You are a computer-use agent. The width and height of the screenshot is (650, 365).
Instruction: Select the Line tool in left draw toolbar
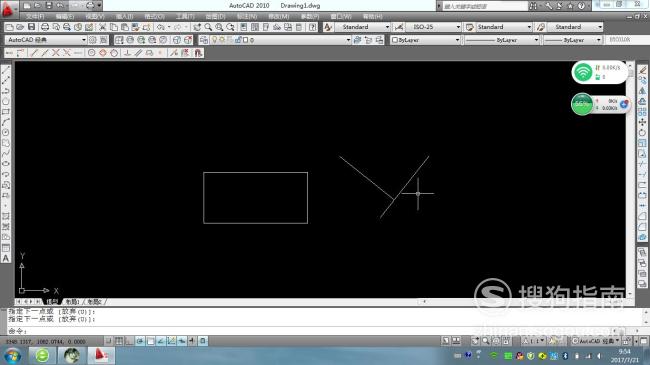pyautogui.click(x=6, y=70)
